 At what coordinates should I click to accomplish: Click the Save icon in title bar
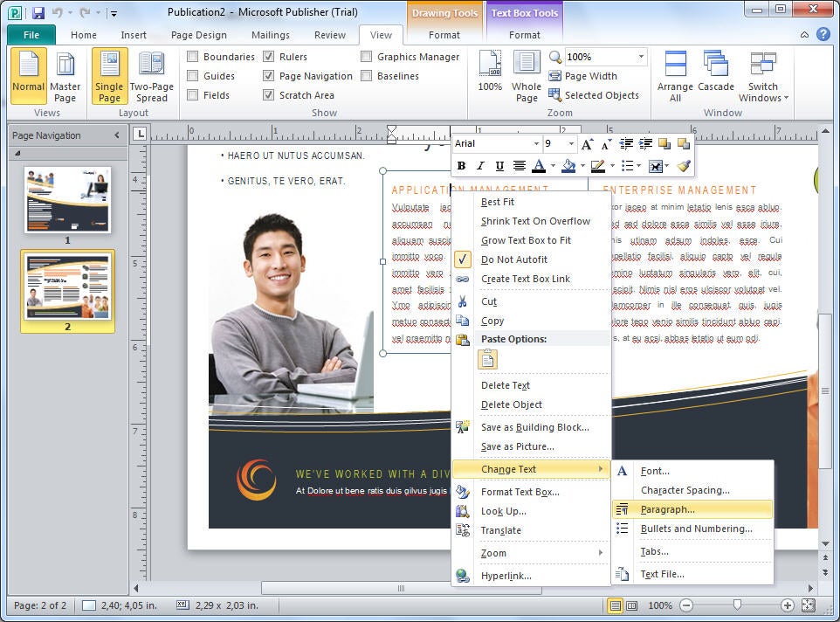[38, 13]
